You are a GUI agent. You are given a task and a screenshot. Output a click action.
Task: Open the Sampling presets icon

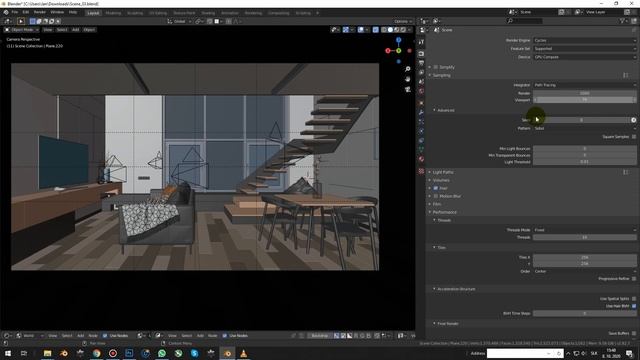pyautogui.click(x=625, y=76)
